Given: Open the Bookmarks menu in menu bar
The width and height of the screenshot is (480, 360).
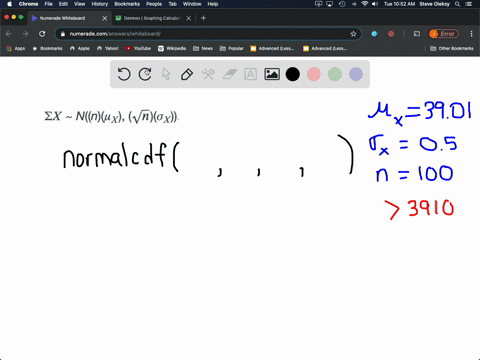Looking at the screenshot, I should 127,4.
